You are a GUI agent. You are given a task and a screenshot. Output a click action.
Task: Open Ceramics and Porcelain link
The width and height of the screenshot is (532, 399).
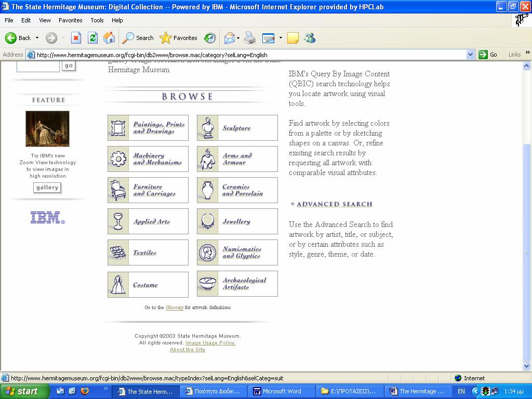point(243,190)
